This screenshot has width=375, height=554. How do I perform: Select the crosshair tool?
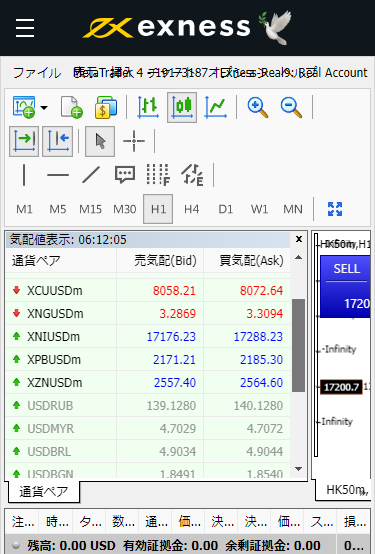click(134, 141)
